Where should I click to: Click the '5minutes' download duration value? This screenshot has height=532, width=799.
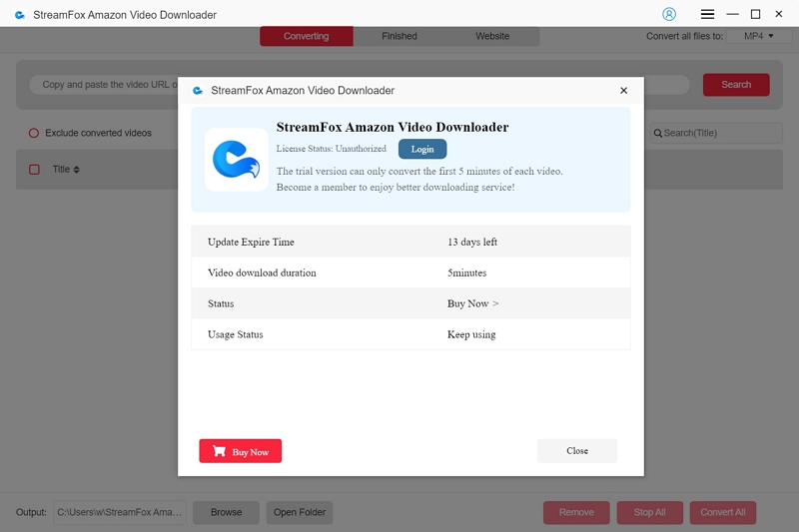[x=466, y=272]
